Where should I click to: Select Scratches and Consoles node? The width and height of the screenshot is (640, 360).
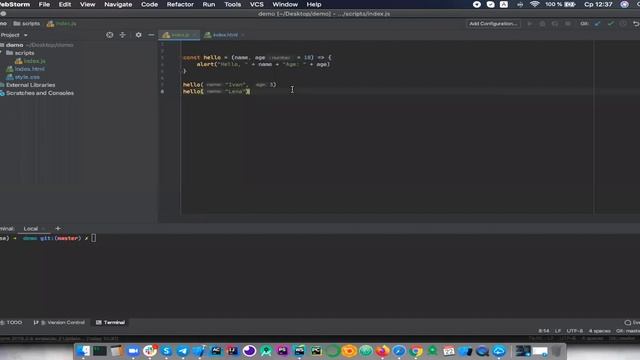click(x=40, y=93)
